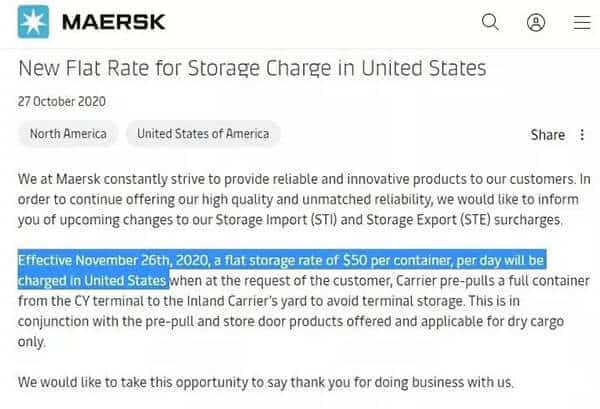This screenshot has height=409, width=600.
Task: Click the 27 October 2020 date
Action: [62, 101]
